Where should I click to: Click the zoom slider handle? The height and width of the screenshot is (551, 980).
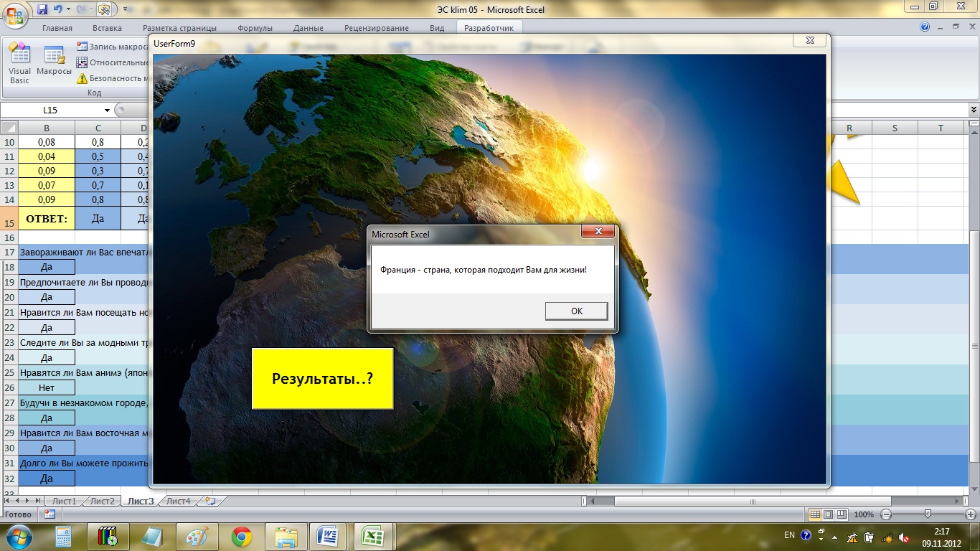pos(928,514)
